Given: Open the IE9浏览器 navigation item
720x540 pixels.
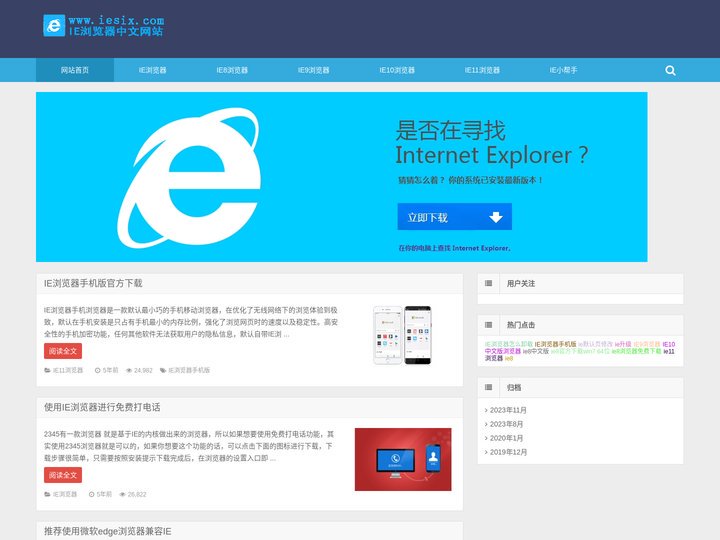Looking at the screenshot, I should [314, 70].
